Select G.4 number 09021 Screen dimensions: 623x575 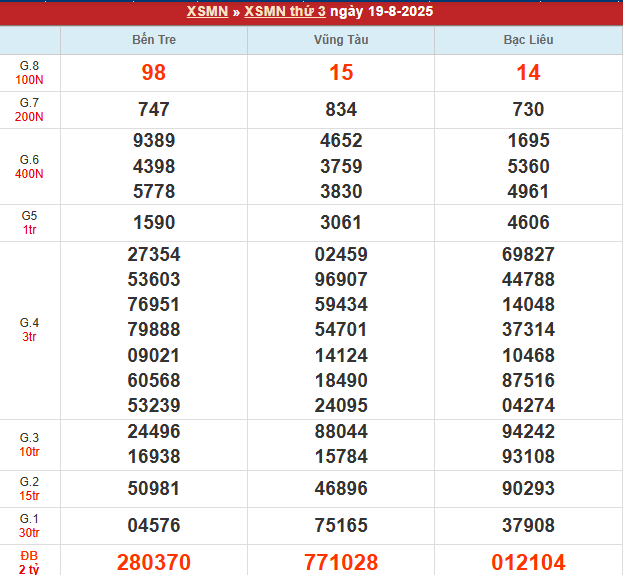(154, 355)
